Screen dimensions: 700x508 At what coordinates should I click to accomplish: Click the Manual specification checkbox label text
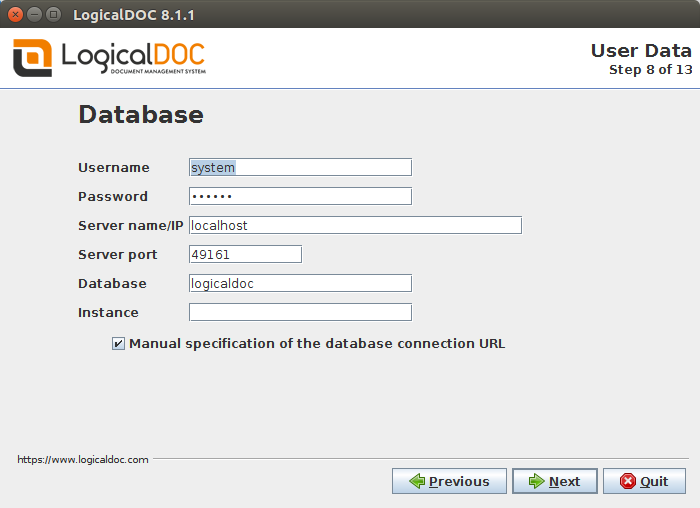[317, 343]
